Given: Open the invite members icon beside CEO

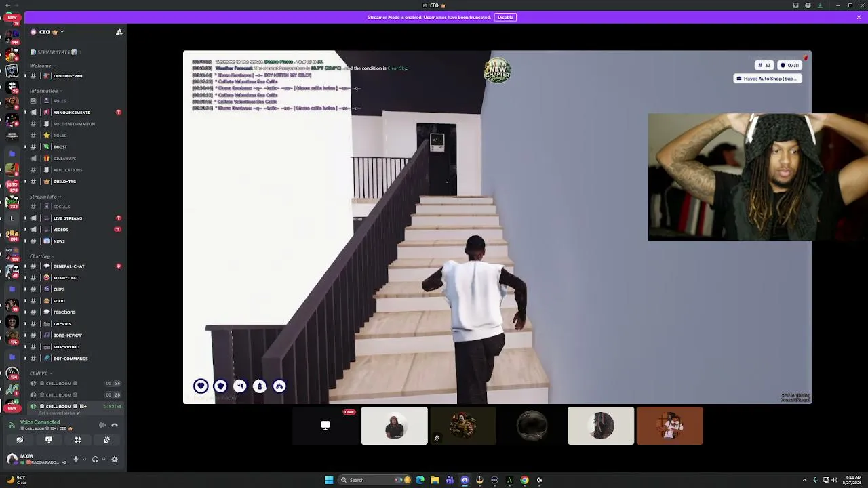Looking at the screenshot, I should pos(119,32).
